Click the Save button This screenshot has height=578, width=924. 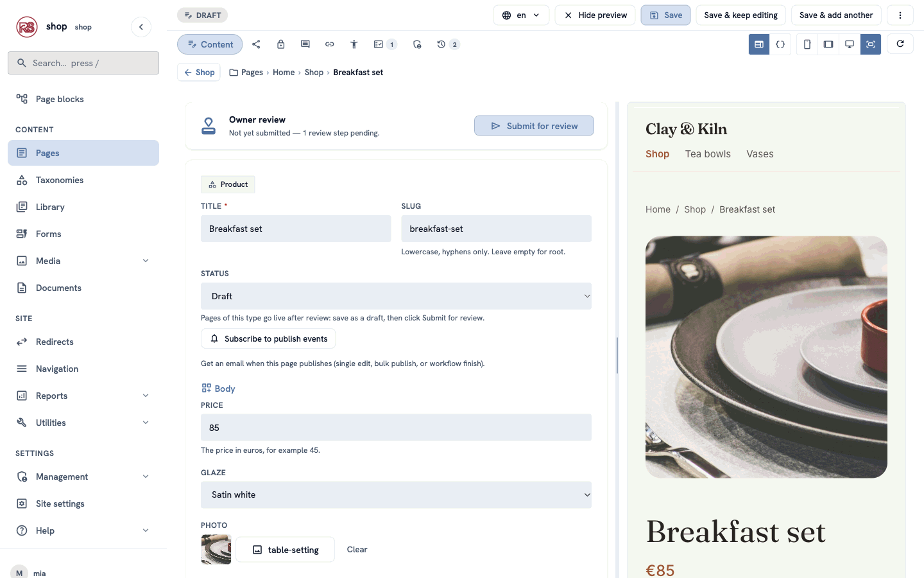[665, 15]
